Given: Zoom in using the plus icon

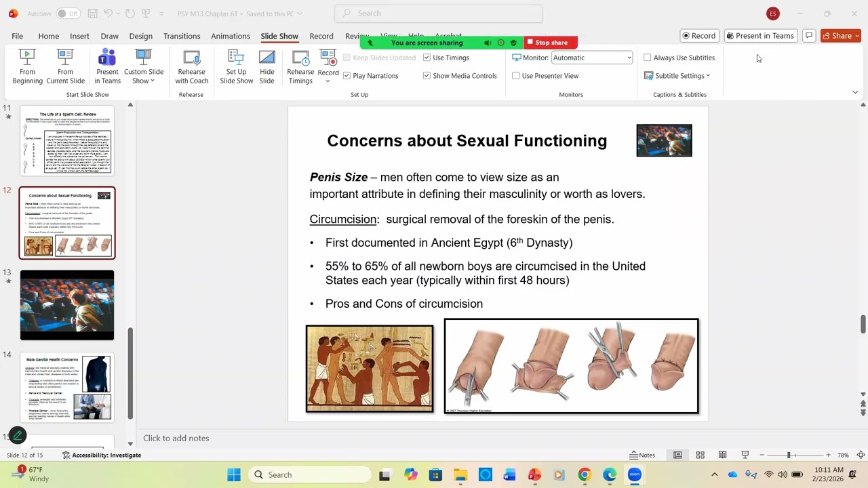Looking at the screenshot, I should (x=828, y=455).
